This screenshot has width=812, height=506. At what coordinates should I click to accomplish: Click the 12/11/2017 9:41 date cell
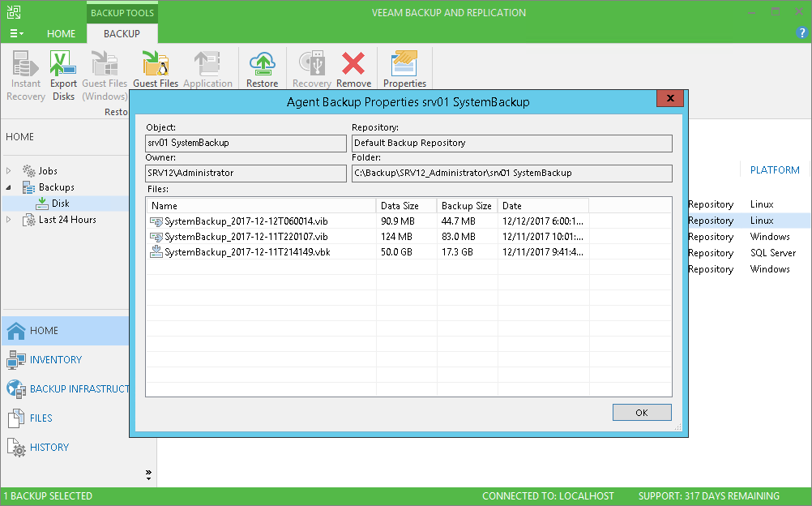[x=543, y=252]
